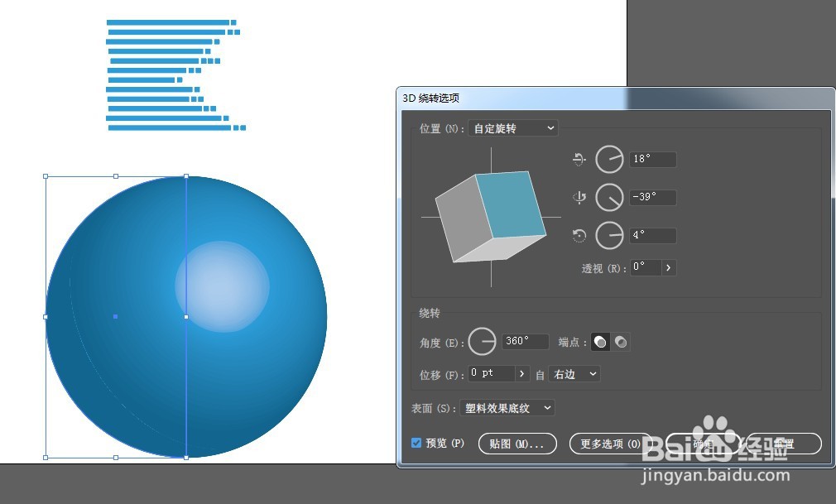
Task: Click the Z-axis rotation icon
Action: click(579, 235)
